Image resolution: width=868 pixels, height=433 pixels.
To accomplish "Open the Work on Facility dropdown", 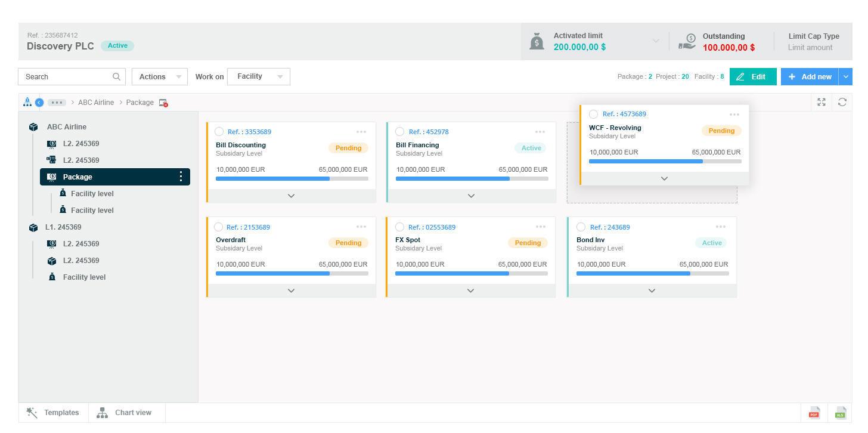I will click(259, 76).
